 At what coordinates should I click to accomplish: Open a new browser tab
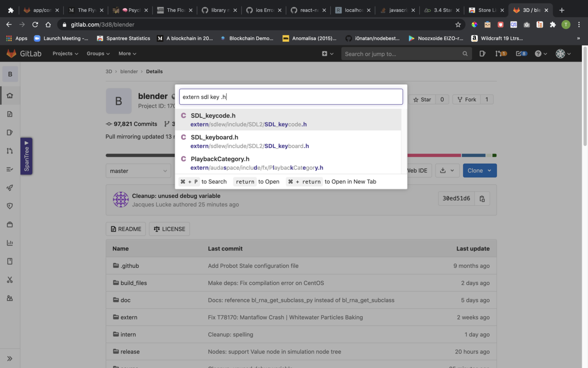561,10
